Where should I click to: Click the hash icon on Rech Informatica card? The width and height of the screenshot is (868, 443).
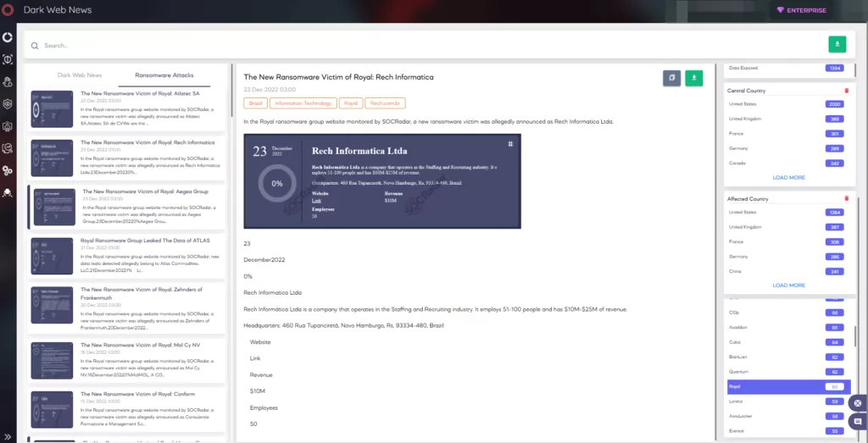pyautogui.click(x=510, y=144)
